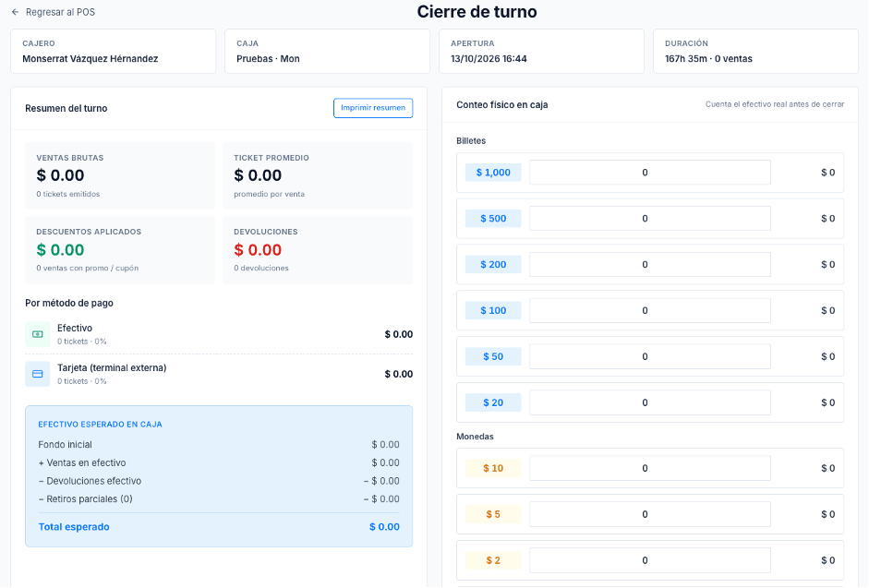Go back via Regresar al POS link
This screenshot has width=869, height=588.
pyautogui.click(x=54, y=12)
